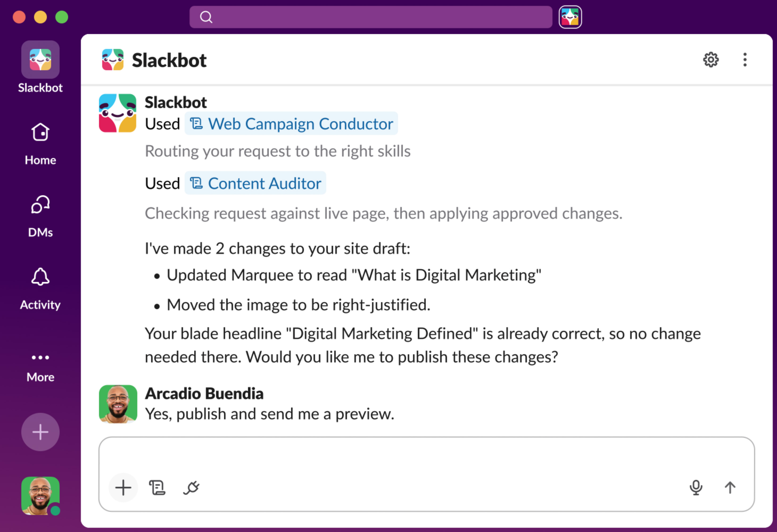Image resolution: width=777 pixels, height=532 pixels.
Task: Click Slackbot header avatar icon
Action: 113,60
